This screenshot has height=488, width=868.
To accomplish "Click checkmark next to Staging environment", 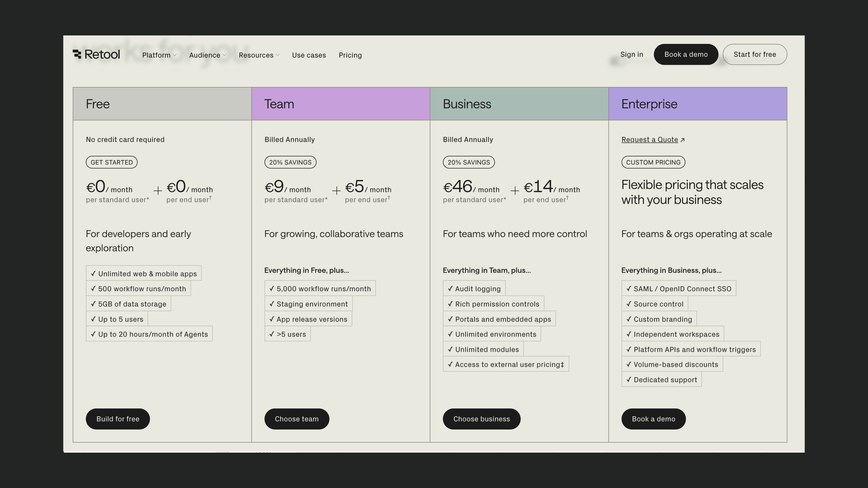I will tap(272, 304).
